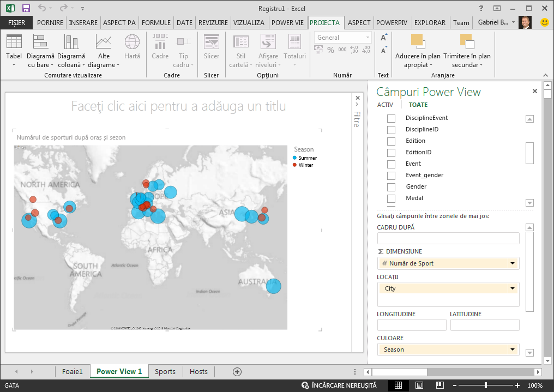
Task: Select the Tabel visualization icon
Action: click(14, 41)
